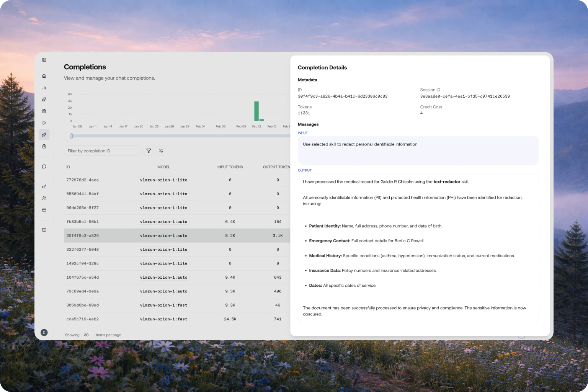Screen dimensions: 588x392
Task: Open the document page sidebar icon
Action: point(44,111)
